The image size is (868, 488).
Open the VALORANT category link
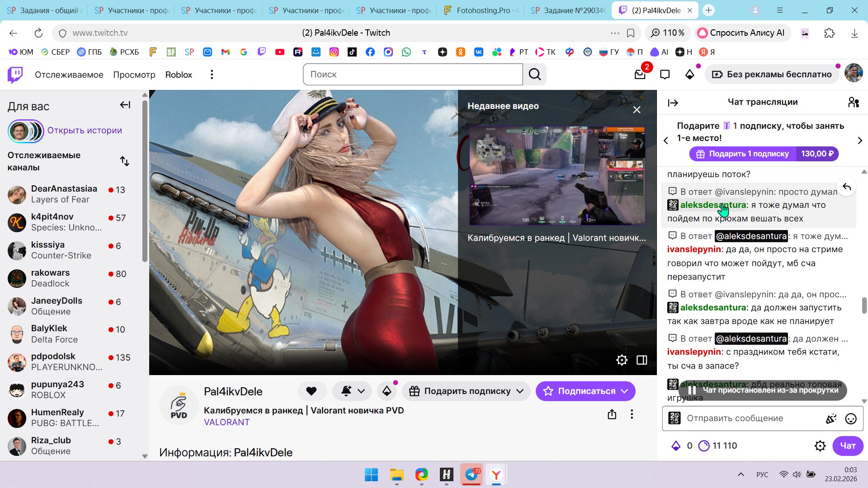point(226,422)
